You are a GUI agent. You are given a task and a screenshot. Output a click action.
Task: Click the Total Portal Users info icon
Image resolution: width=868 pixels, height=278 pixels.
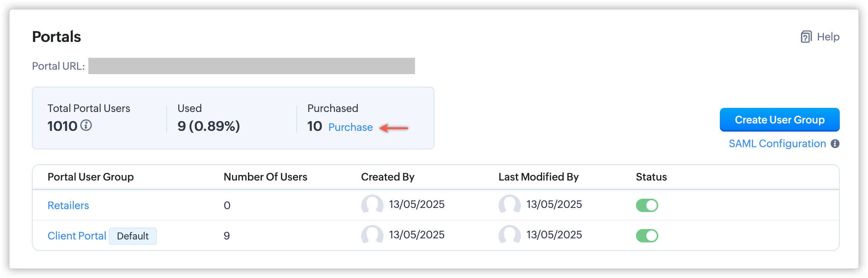[86, 126]
